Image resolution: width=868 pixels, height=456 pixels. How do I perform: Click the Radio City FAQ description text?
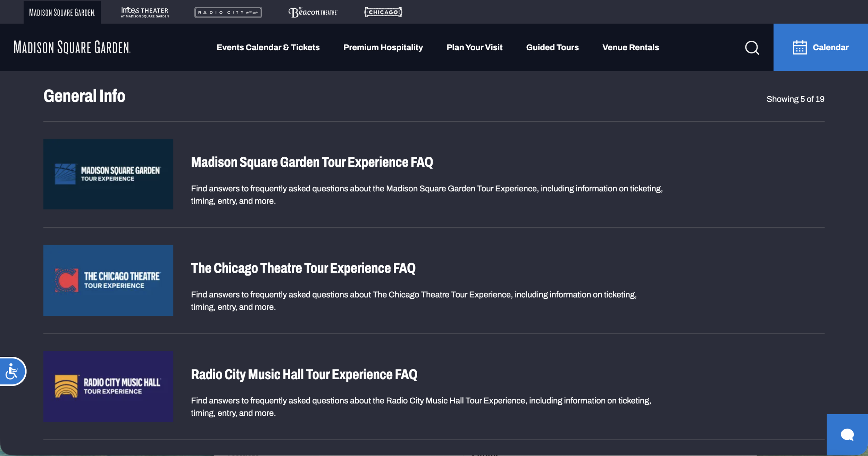point(421,407)
